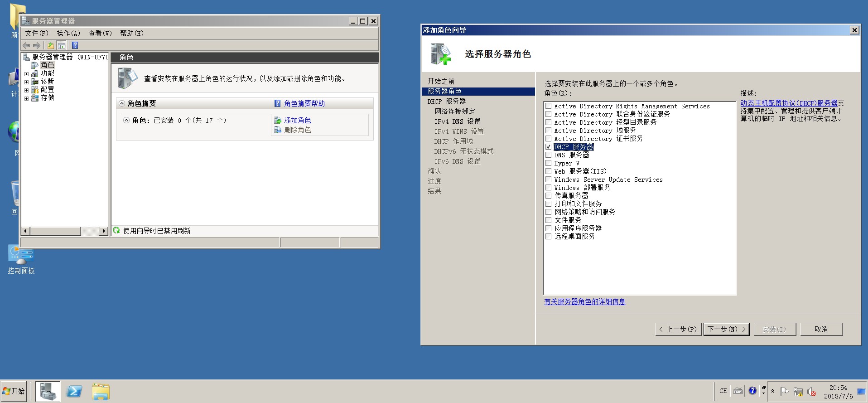868x403 pixels.
Task: Select the 配置 node in the tree
Action: (x=48, y=90)
